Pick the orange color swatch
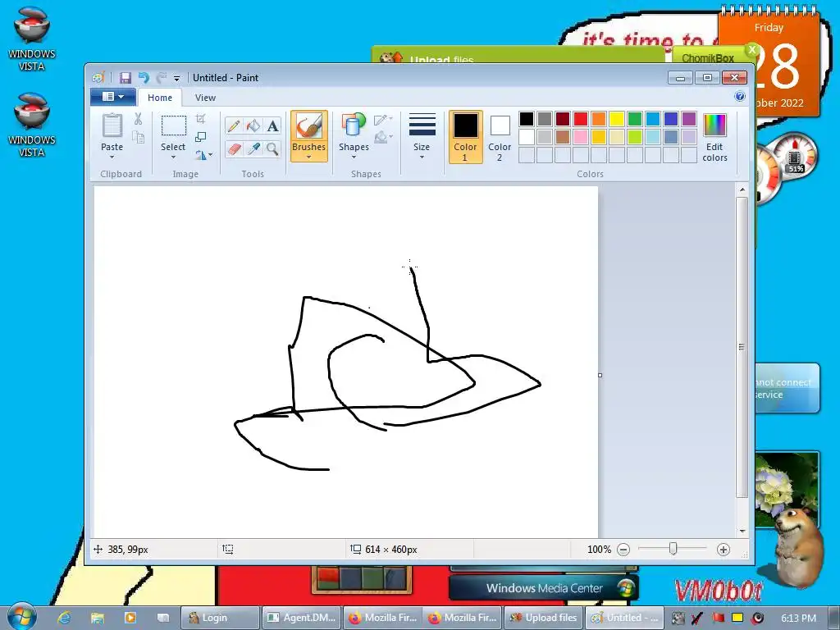 [x=599, y=119]
